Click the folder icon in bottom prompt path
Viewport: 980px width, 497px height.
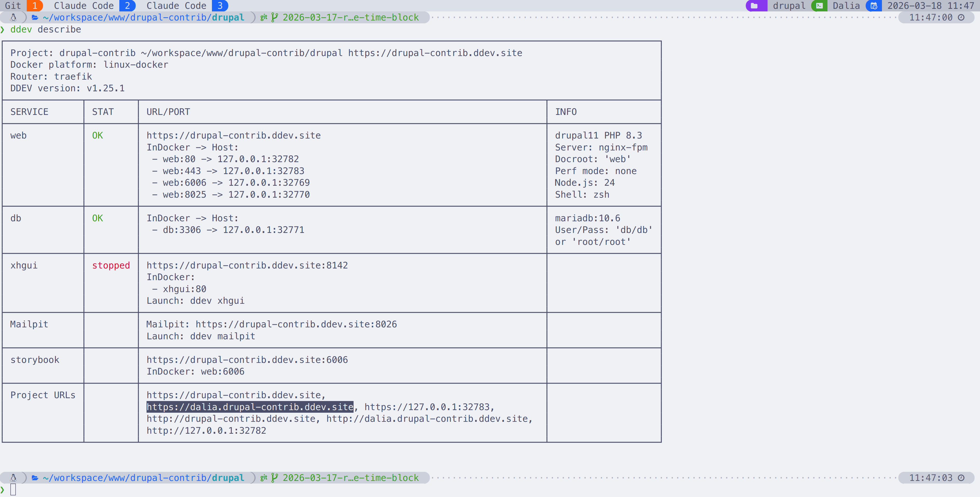tap(35, 478)
